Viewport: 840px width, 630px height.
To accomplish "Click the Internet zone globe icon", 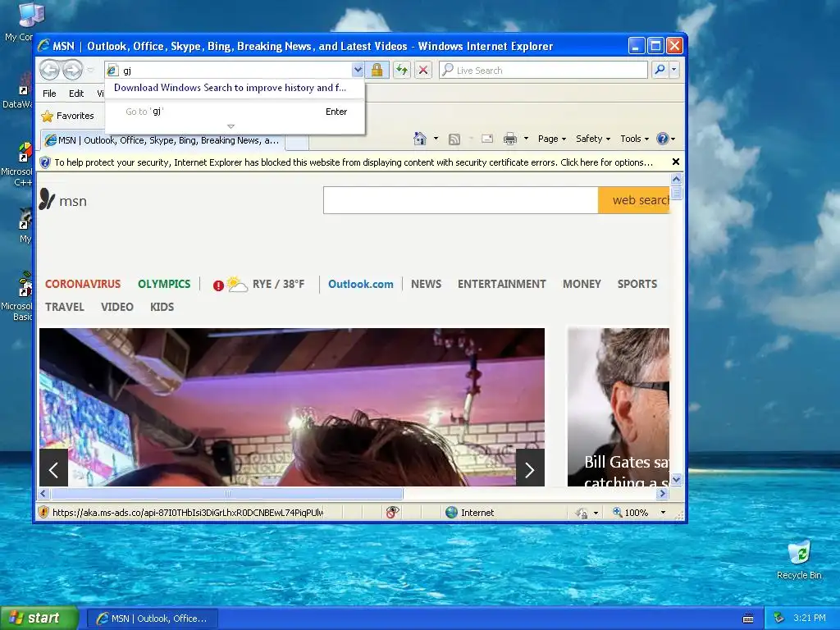I will tap(452, 512).
